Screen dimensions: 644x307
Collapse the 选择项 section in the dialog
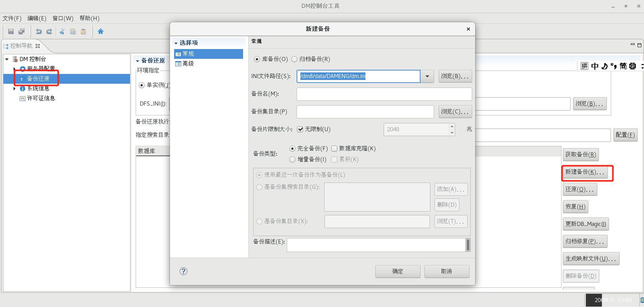(x=176, y=43)
